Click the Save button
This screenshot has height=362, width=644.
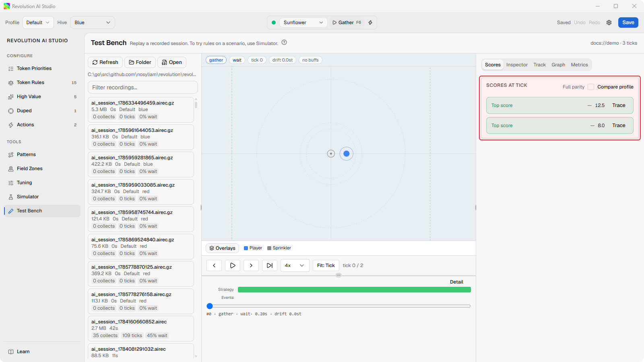(x=628, y=23)
